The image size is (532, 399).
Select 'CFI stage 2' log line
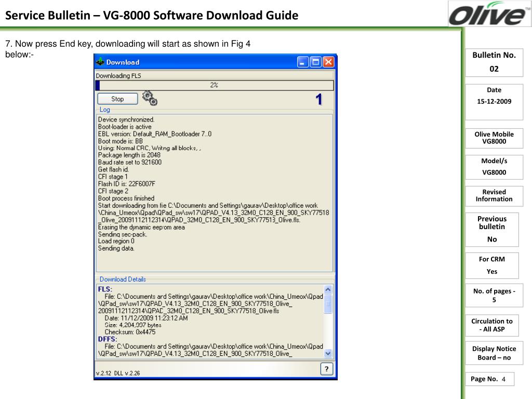click(113, 191)
